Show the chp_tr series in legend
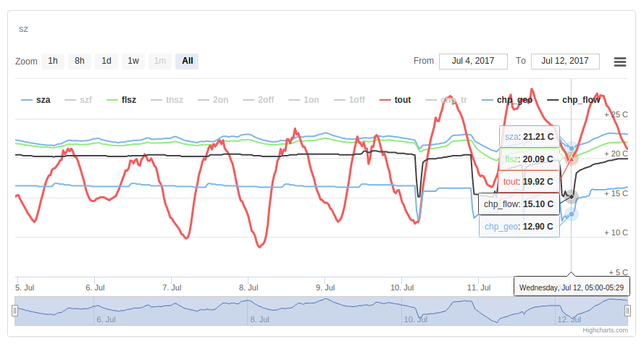This screenshot has width=644, height=344. pyautogui.click(x=446, y=100)
